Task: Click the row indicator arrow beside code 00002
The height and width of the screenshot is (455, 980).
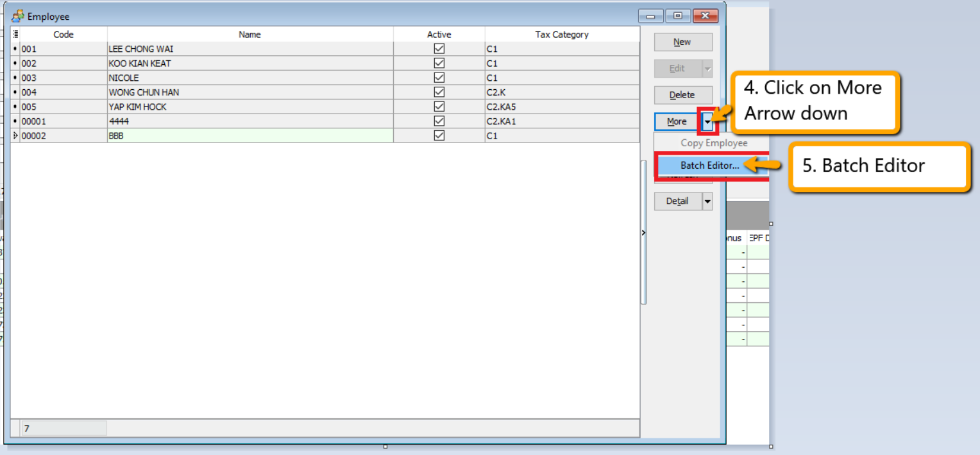Action: (14, 135)
